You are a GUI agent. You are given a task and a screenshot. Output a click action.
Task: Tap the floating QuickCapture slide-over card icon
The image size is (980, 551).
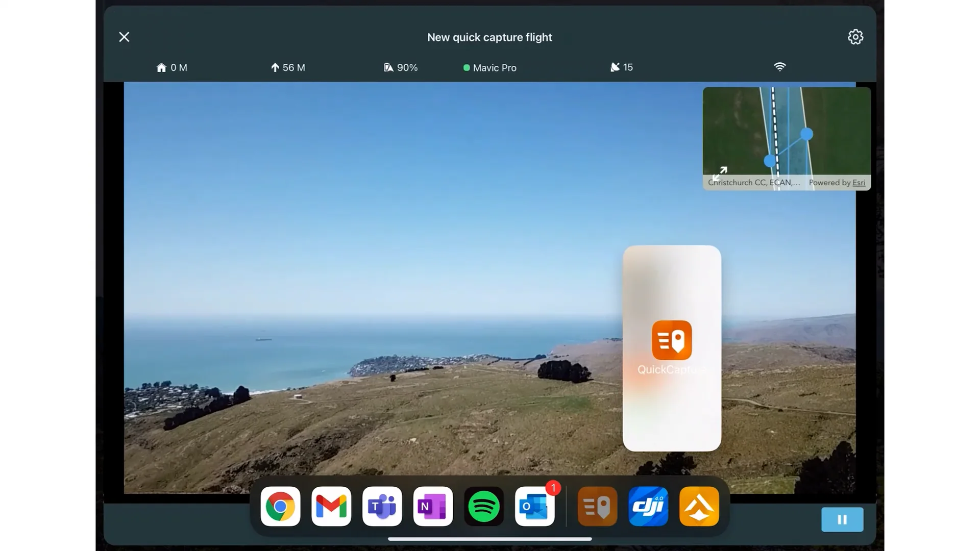pos(672,340)
